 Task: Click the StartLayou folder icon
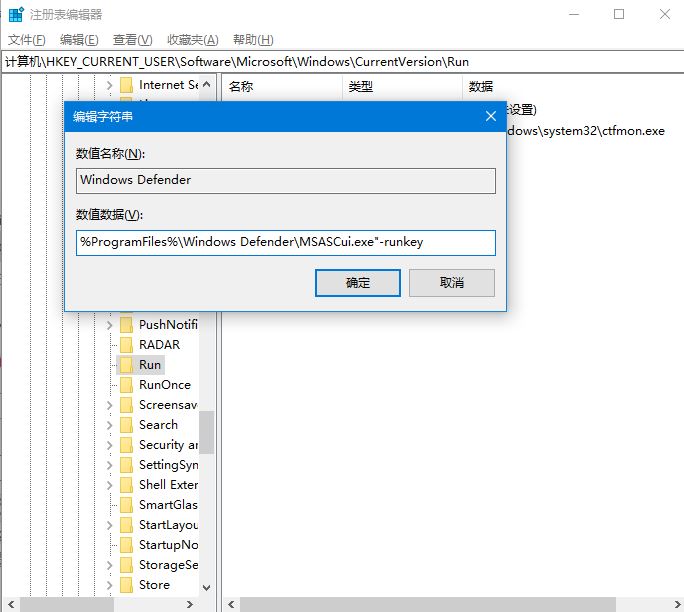tap(127, 525)
